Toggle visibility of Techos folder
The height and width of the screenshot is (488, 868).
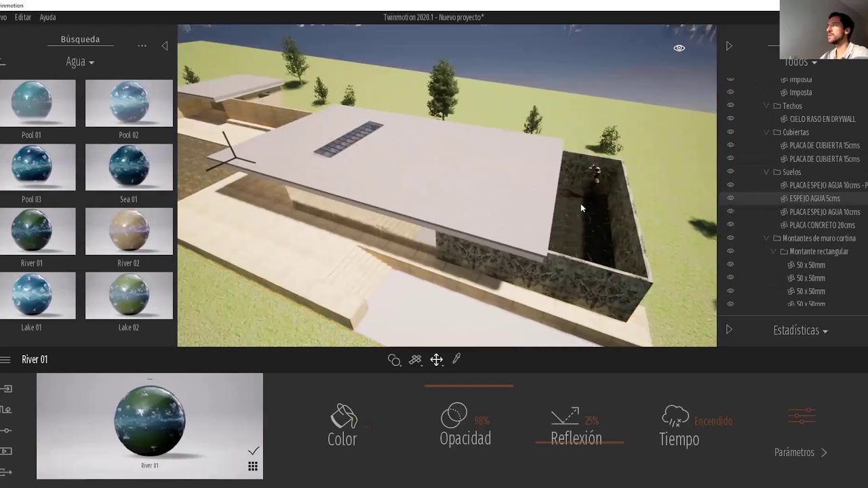click(x=730, y=105)
